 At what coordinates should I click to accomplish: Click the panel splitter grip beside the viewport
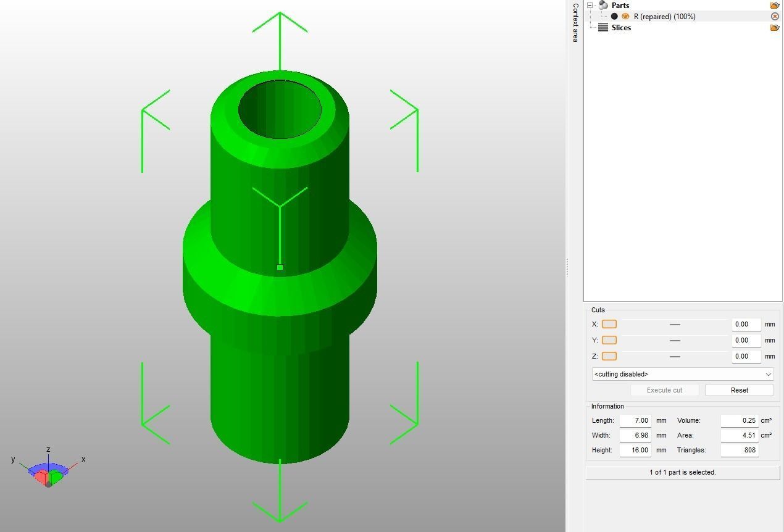click(x=567, y=267)
